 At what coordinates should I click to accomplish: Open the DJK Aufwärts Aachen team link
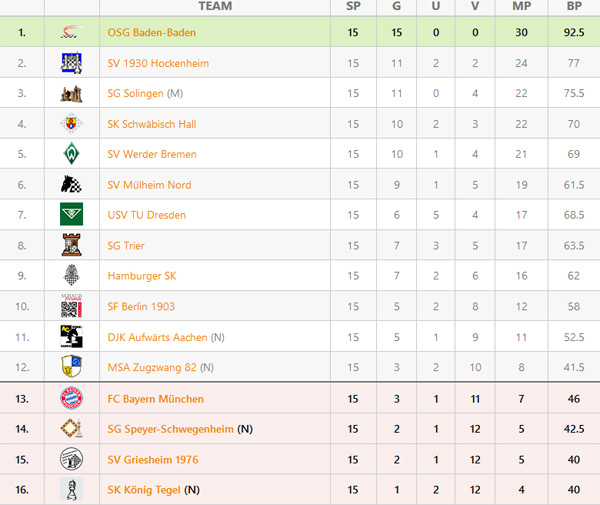click(157, 337)
